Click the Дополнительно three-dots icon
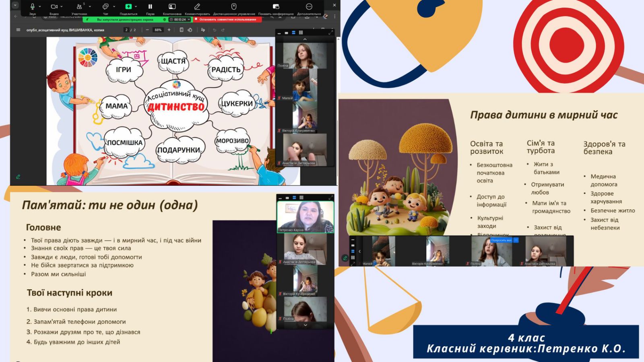The image size is (644, 362). (309, 6)
